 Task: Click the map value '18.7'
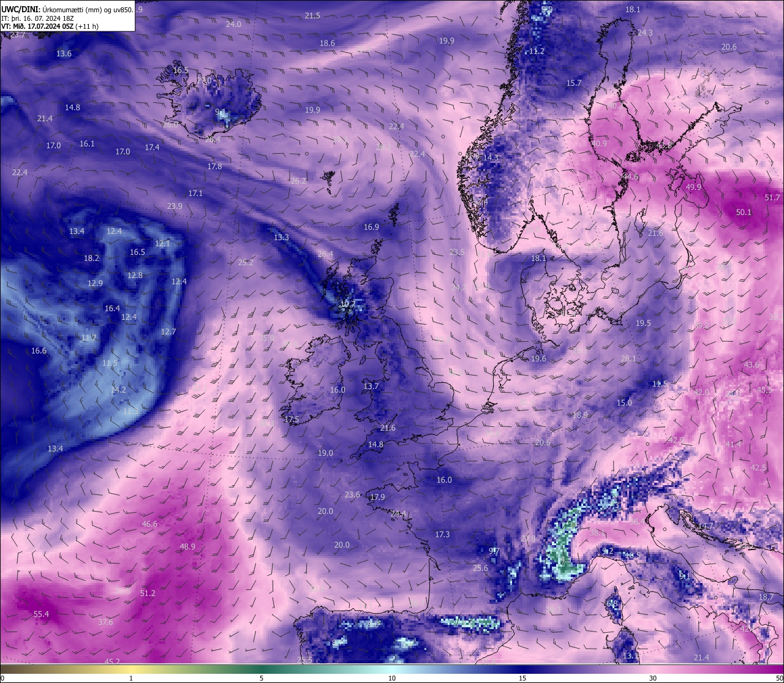point(766,597)
